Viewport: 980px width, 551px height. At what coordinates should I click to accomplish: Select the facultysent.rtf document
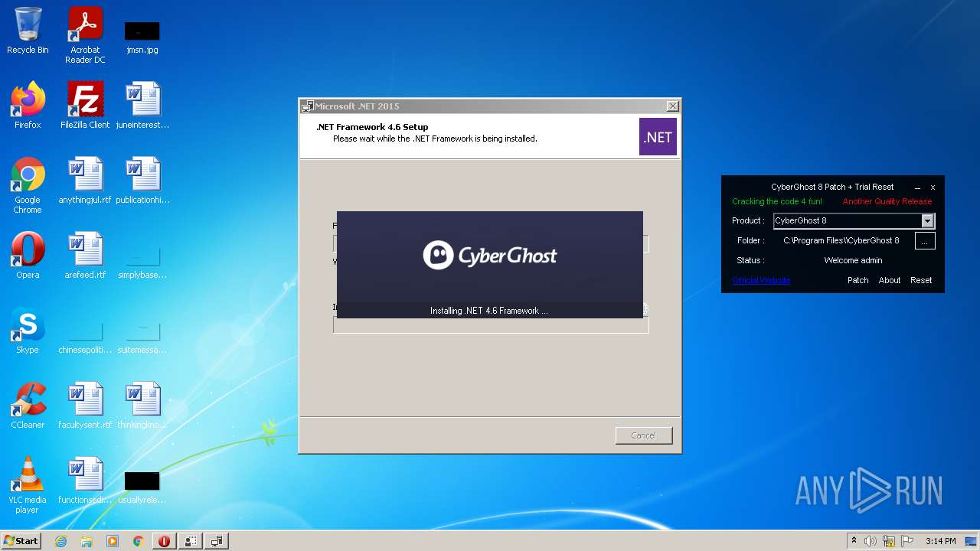pos(85,406)
